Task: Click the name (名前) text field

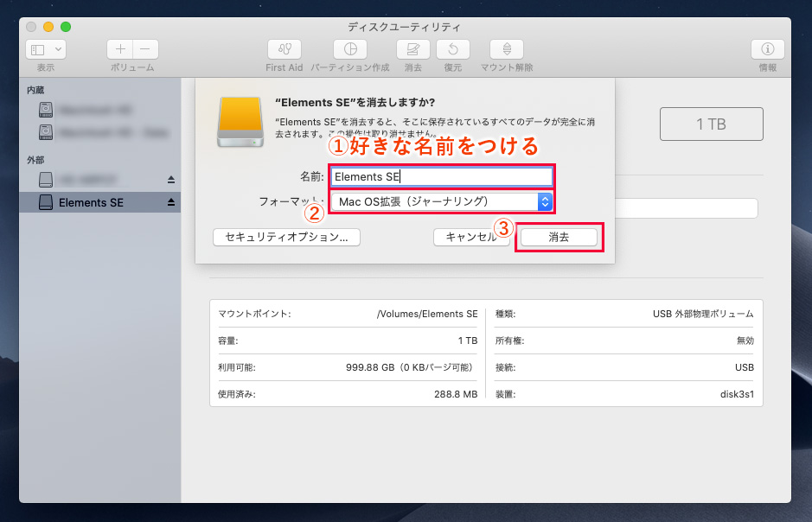Action: click(441, 176)
